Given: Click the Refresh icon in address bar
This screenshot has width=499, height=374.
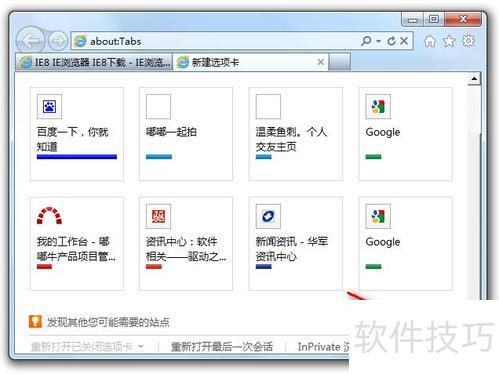Looking at the screenshot, I should click(392, 41).
